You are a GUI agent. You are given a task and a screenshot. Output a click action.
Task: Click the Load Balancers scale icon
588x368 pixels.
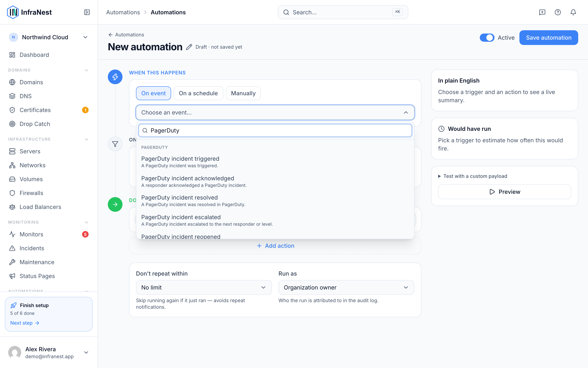(x=12, y=207)
